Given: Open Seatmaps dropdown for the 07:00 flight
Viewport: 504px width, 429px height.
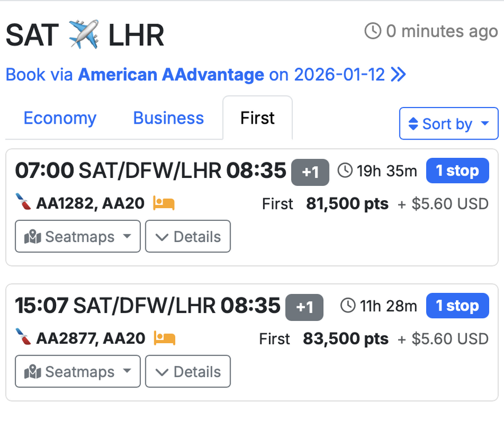Looking at the screenshot, I should point(78,236).
